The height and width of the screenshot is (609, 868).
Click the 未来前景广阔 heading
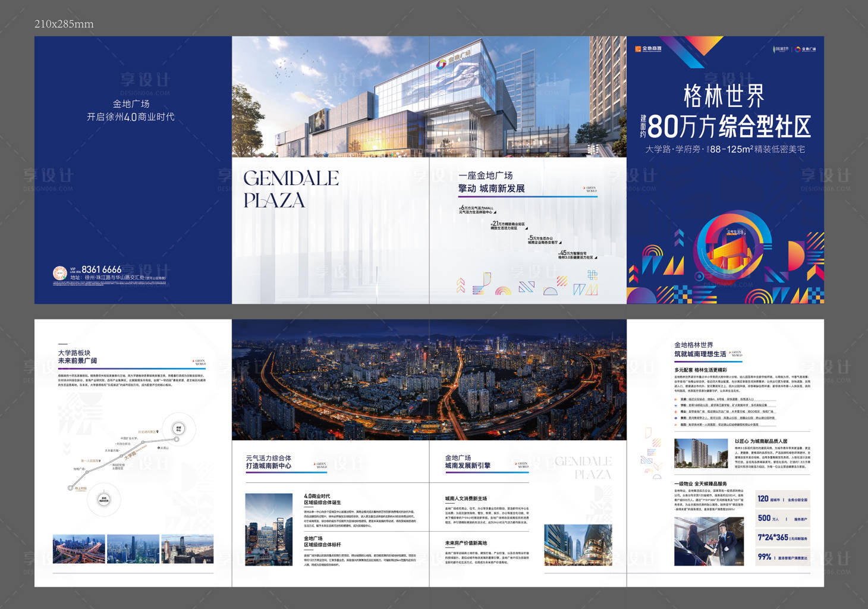77,361
